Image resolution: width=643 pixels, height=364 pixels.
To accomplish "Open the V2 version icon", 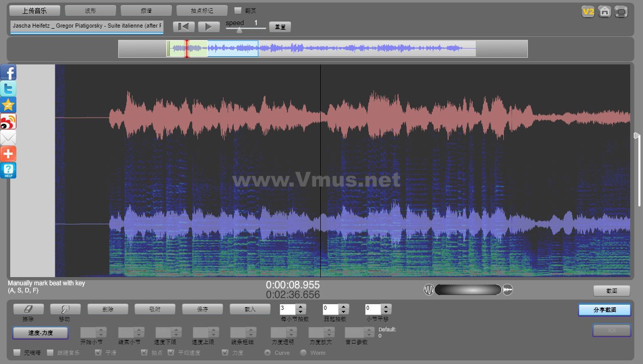I will click(588, 12).
